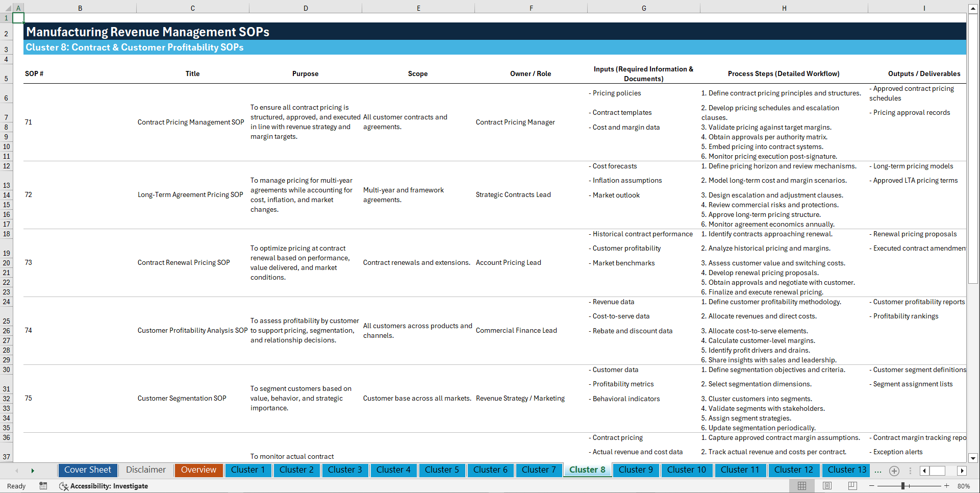Open Page Break Preview

852,486
